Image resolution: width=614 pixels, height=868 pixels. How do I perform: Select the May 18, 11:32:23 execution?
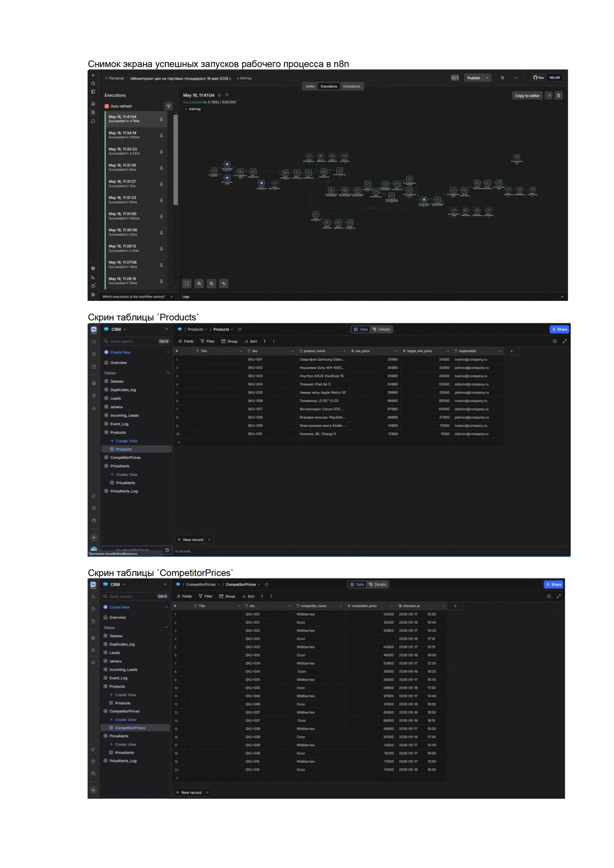tap(136, 151)
